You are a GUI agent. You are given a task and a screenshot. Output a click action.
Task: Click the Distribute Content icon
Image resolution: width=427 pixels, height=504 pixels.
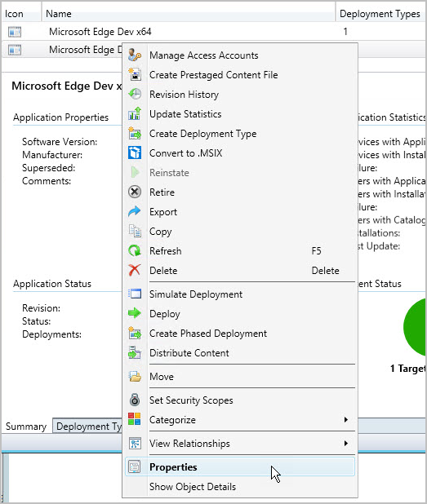tap(135, 353)
